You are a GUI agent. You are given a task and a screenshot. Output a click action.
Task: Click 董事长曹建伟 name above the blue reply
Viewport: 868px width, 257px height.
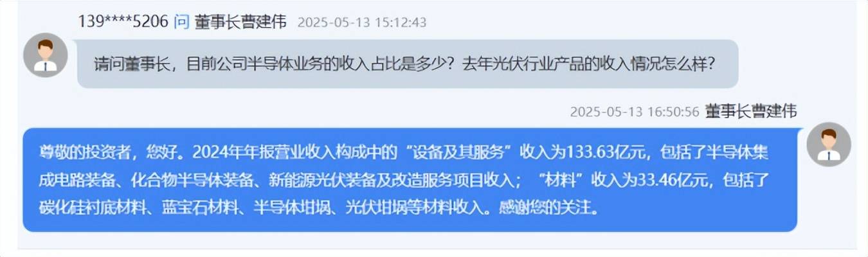coord(751,111)
